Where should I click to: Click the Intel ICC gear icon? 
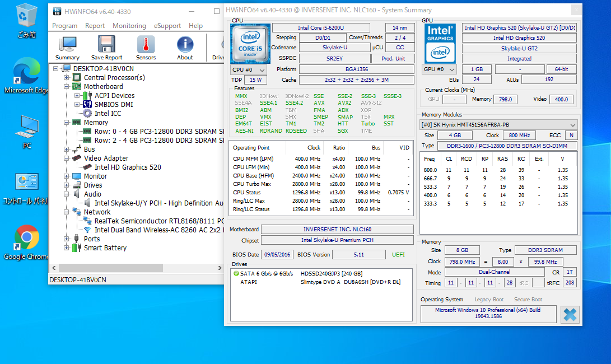(87, 114)
